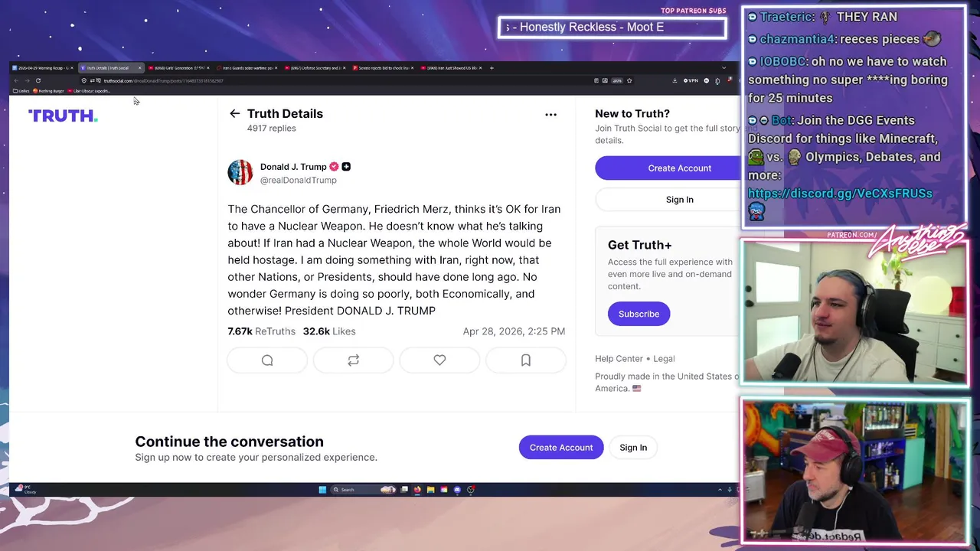Image resolution: width=980 pixels, height=551 pixels.
Task: Open the browser downloads icon
Action: [x=675, y=80]
